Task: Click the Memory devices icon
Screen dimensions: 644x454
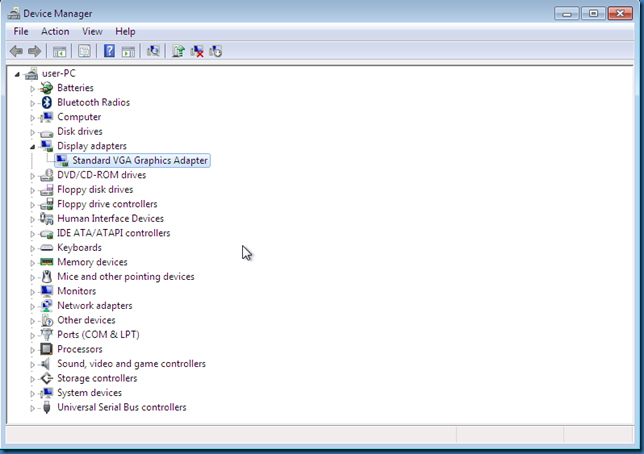Action: click(x=46, y=262)
